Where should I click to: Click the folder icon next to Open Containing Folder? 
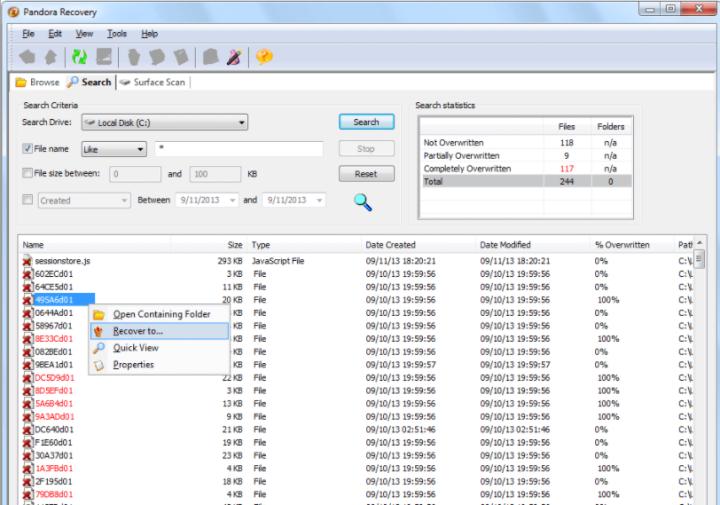[x=98, y=314]
